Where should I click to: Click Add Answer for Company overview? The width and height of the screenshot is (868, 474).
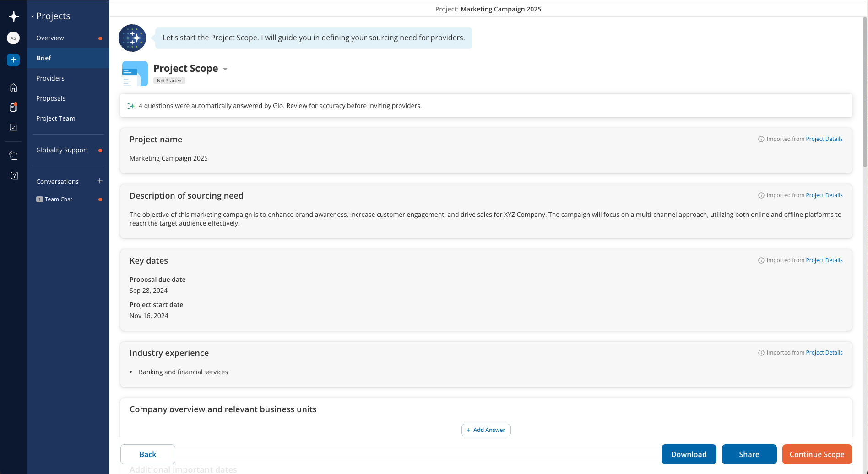point(486,430)
